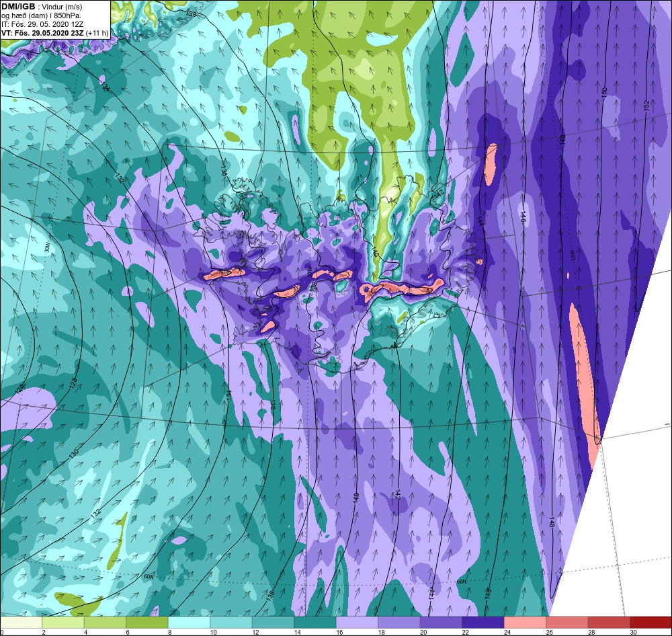Pick the 26–28 m/s salmon legend swatch
Image resolution: width=672 pixels, height=636 pixels.
(567, 622)
